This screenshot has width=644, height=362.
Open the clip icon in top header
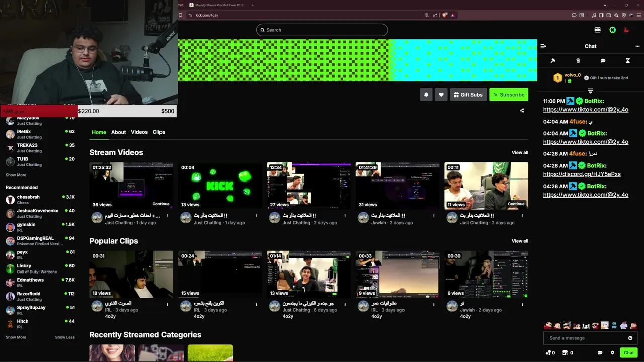tap(597, 30)
